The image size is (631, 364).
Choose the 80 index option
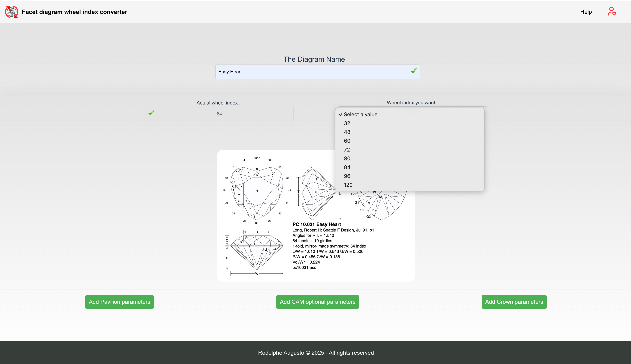(347, 159)
